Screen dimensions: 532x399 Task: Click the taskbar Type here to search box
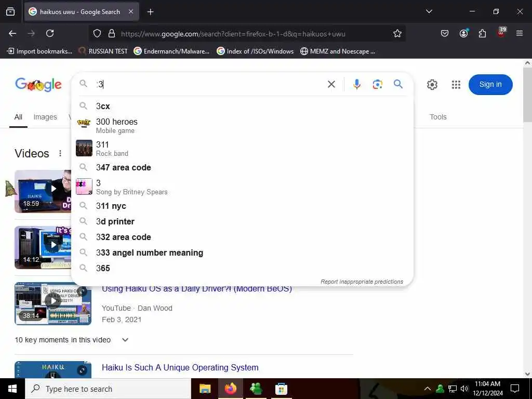click(x=108, y=389)
